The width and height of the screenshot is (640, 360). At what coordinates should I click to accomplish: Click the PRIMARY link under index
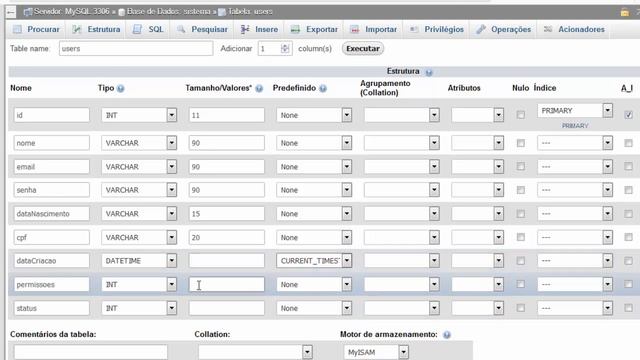575,126
